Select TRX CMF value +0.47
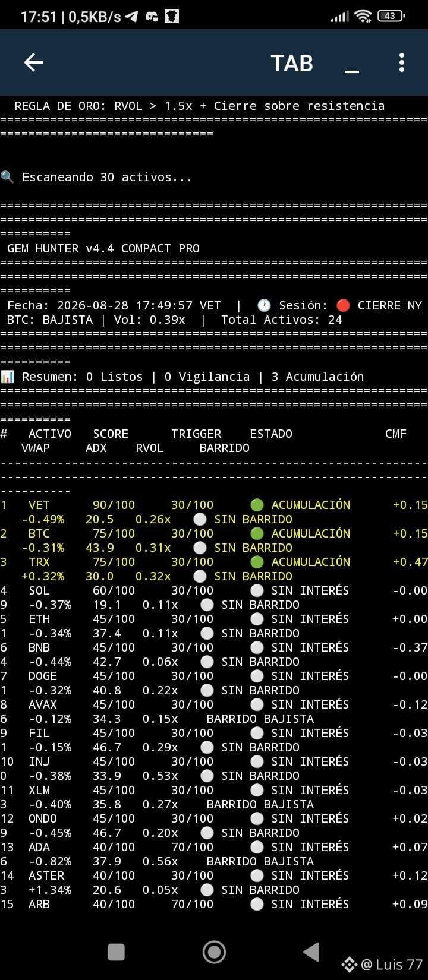This screenshot has height=980, width=428. coord(410,562)
